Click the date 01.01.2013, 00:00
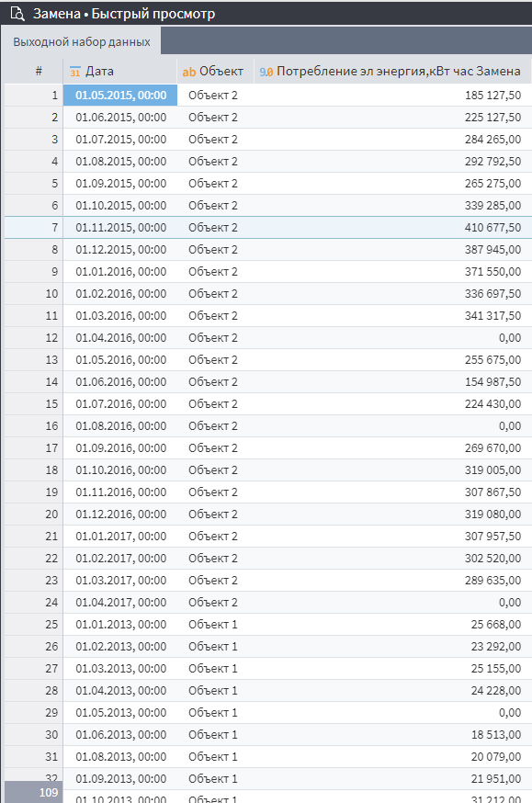The image size is (532, 803). (x=121, y=624)
